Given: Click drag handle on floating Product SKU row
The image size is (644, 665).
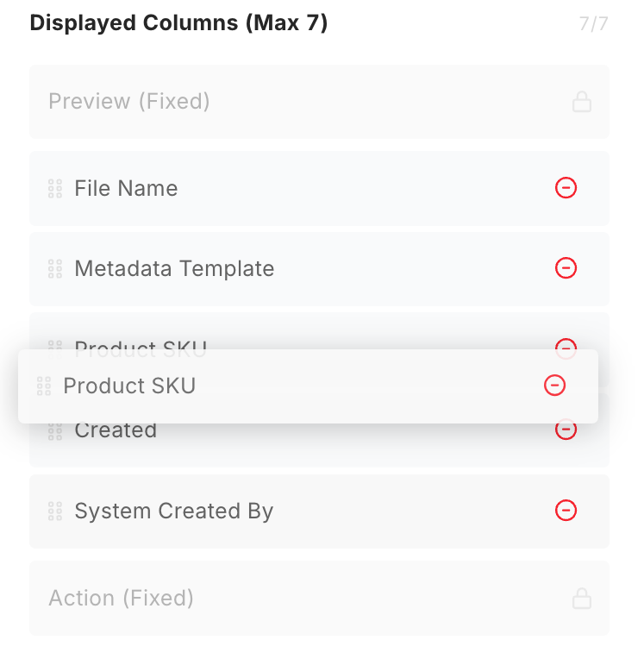Looking at the screenshot, I should 44,386.
